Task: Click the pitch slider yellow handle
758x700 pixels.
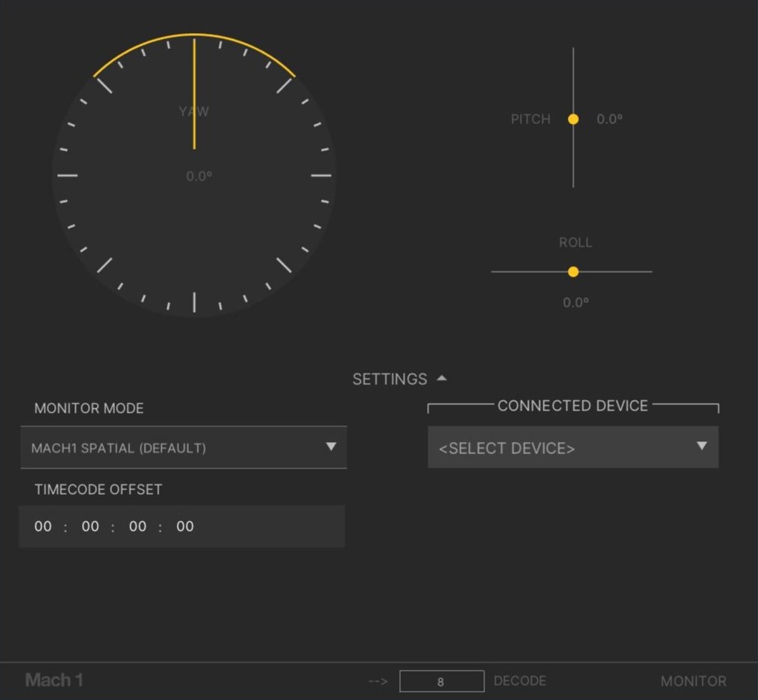Action: click(573, 119)
